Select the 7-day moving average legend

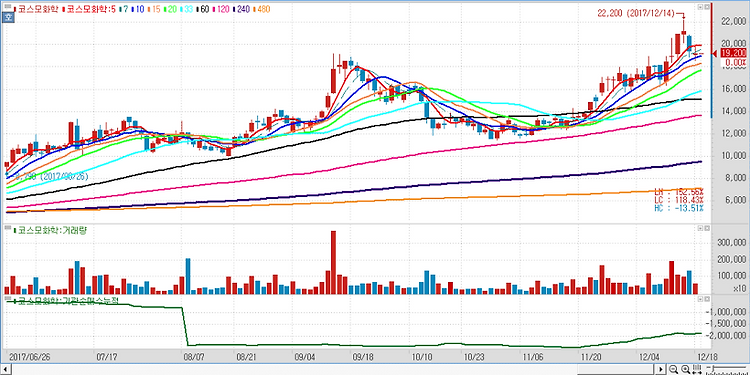coord(124,9)
